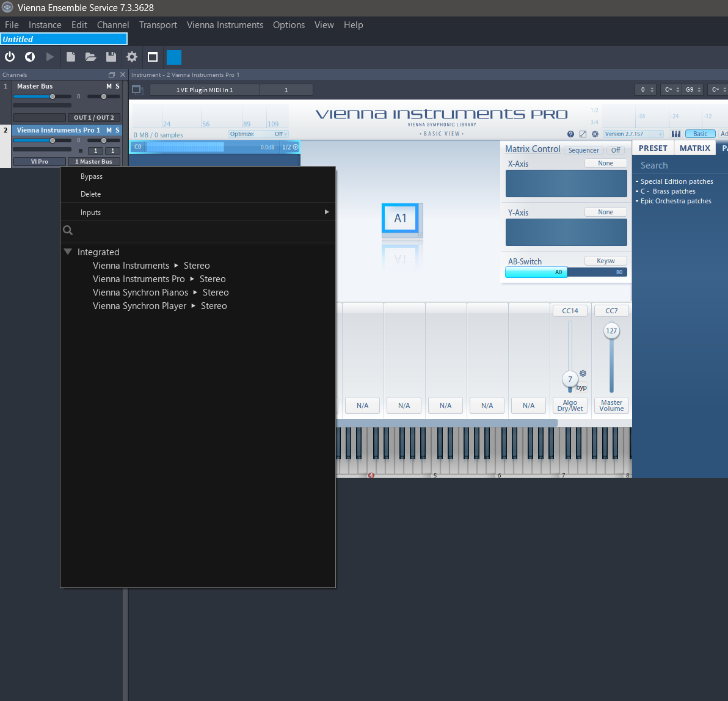Toggle the byp bypass on Algo Dry/Wet
728x701 pixels.
click(581, 387)
